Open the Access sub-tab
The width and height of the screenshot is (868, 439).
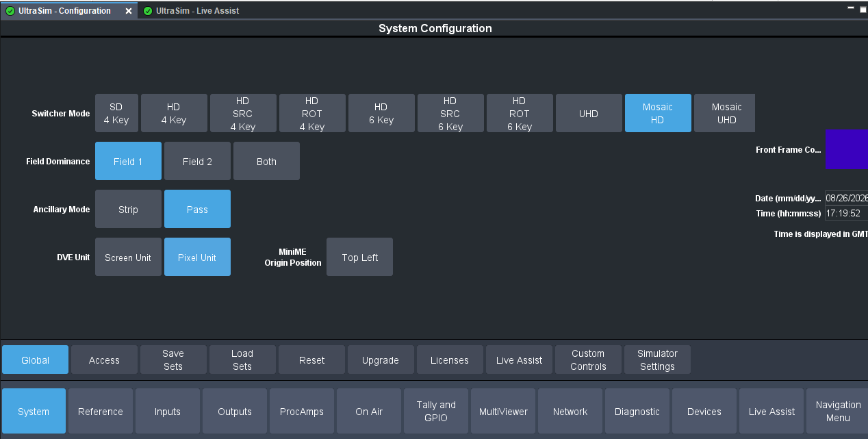coord(104,360)
